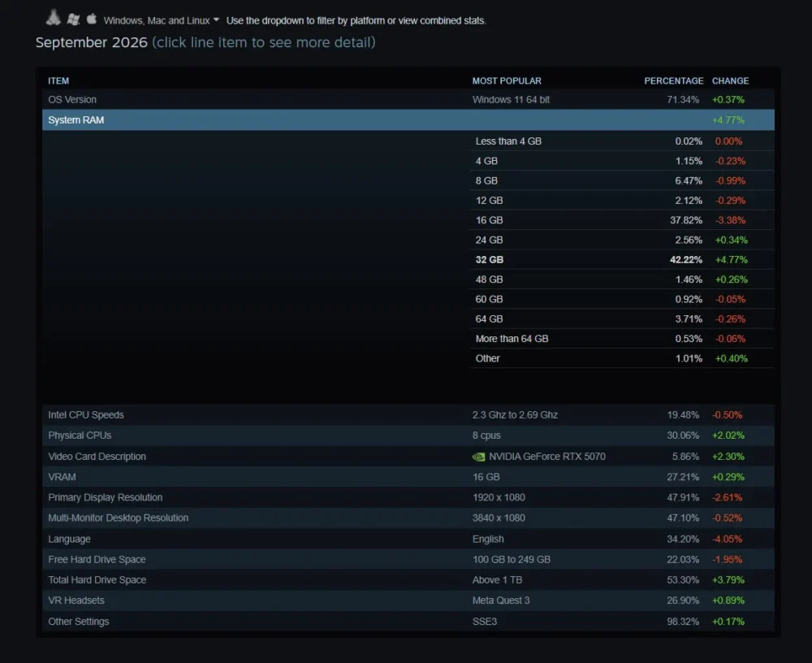Viewport: 812px width, 663px height.
Task: Click the -3.38% change value
Action: pos(730,220)
